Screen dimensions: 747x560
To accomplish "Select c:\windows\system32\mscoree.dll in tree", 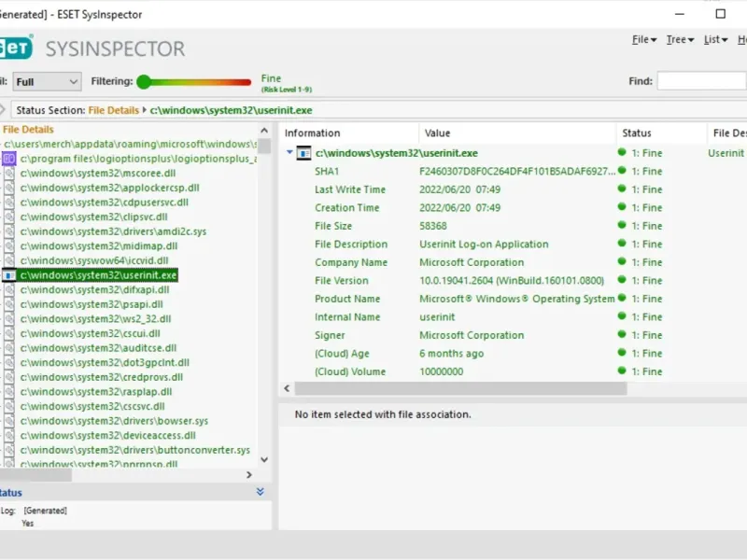I will tap(98, 174).
